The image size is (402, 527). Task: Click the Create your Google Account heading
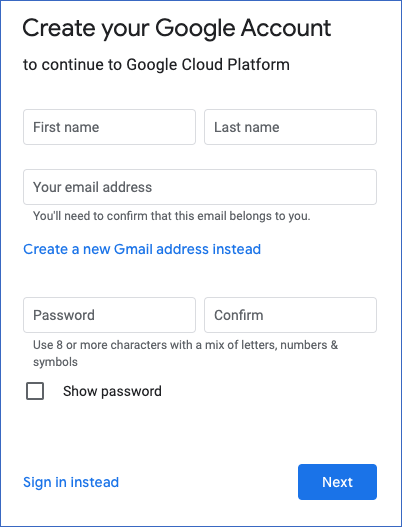(177, 29)
